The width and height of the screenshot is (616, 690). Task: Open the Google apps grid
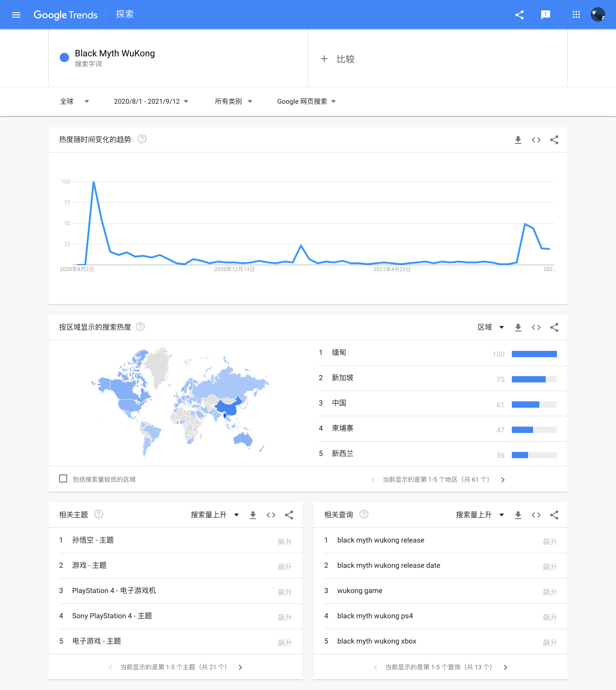tap(576, 15)
